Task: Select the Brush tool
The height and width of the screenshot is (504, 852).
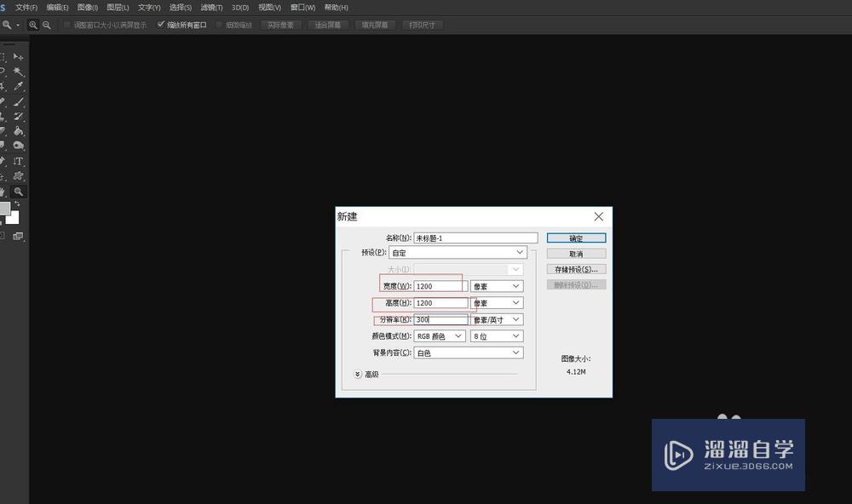Action: point(19,101)
